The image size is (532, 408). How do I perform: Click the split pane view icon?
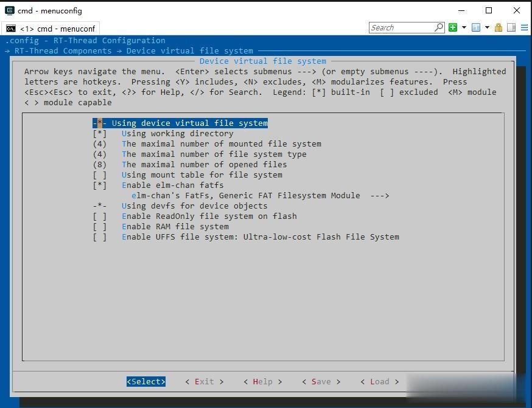point(511,27)
